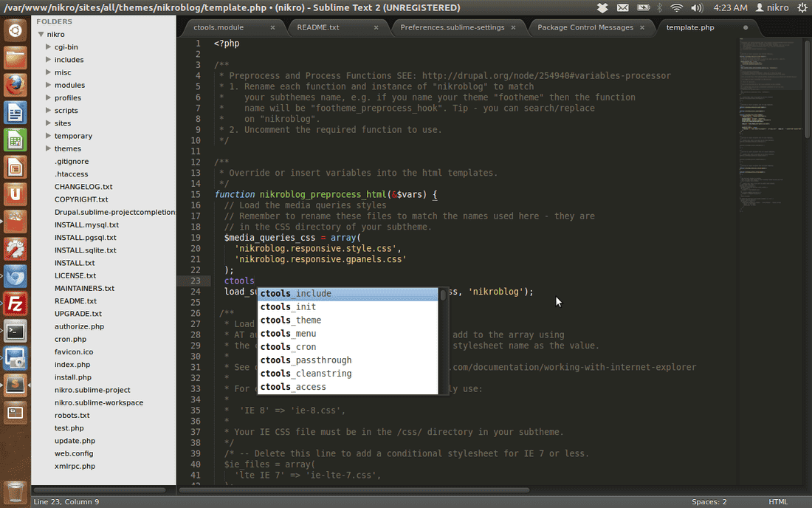This screenshot has width=812, height=508.
Task: Expand the misc folder
Action: coord(48,72)
